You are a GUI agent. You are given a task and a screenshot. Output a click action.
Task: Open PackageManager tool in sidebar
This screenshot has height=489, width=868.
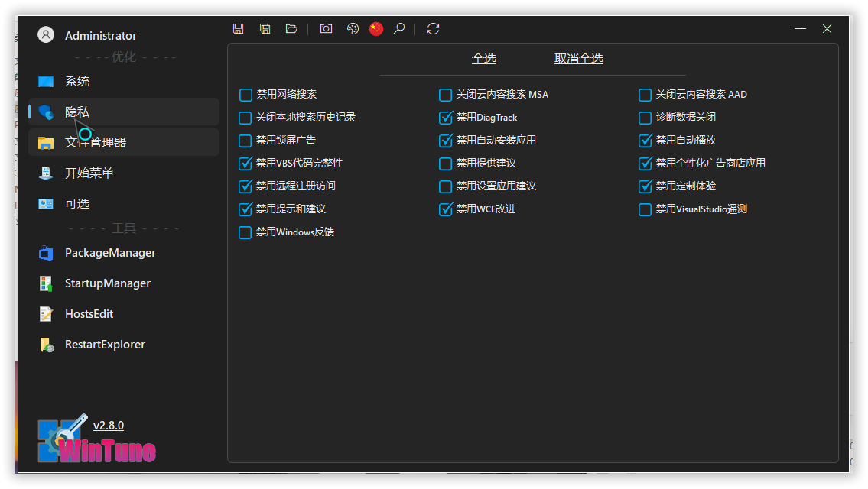(x=110, y=253)
